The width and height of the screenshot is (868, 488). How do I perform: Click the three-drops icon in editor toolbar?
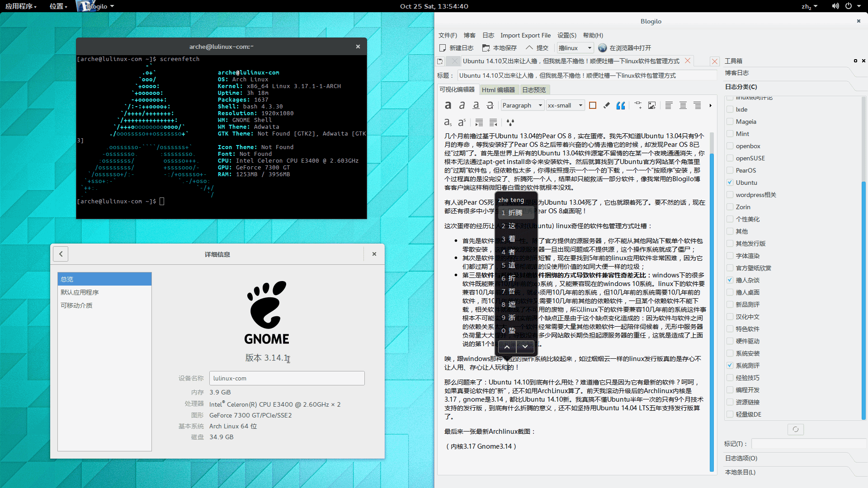pos(510,122)
